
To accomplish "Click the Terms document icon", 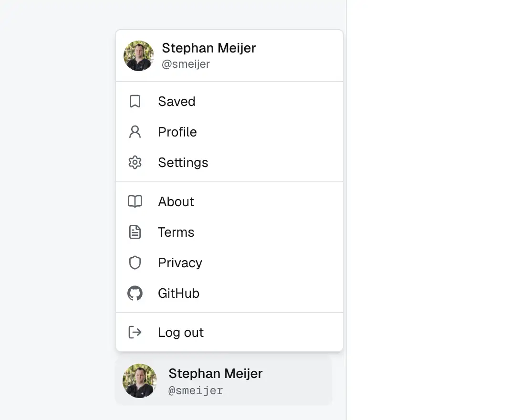I will click(x=135, y=232).
